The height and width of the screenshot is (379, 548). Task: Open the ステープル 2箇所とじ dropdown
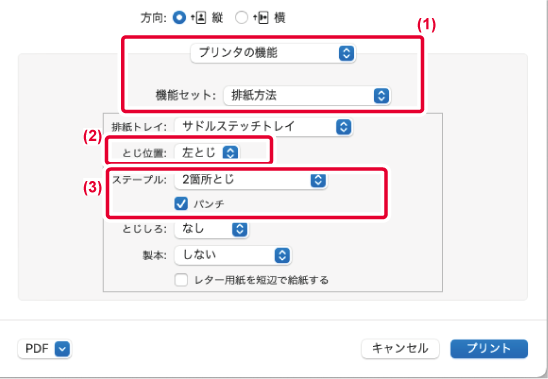[x=251, y=180]
